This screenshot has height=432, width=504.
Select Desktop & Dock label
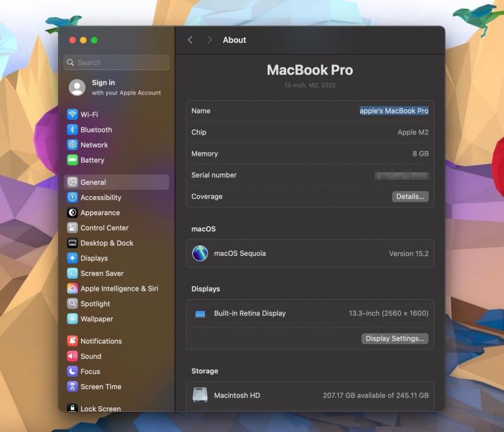click(106, 243)
